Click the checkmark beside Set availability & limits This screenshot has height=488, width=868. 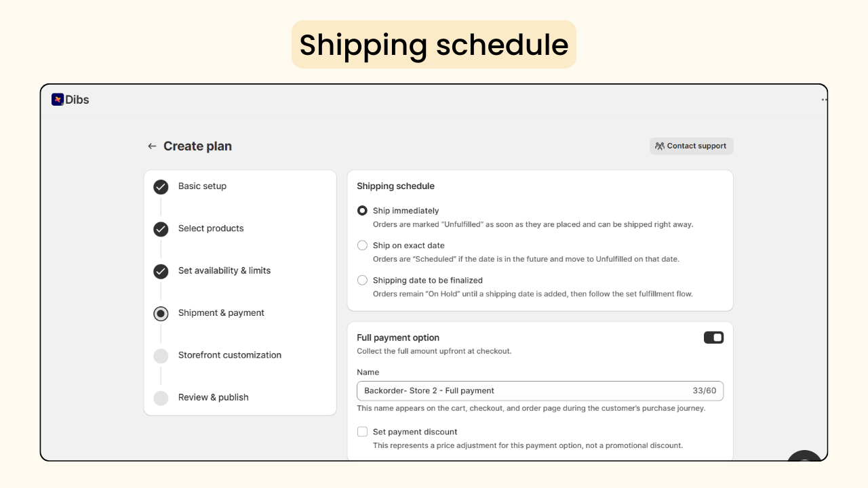[161, 271]
